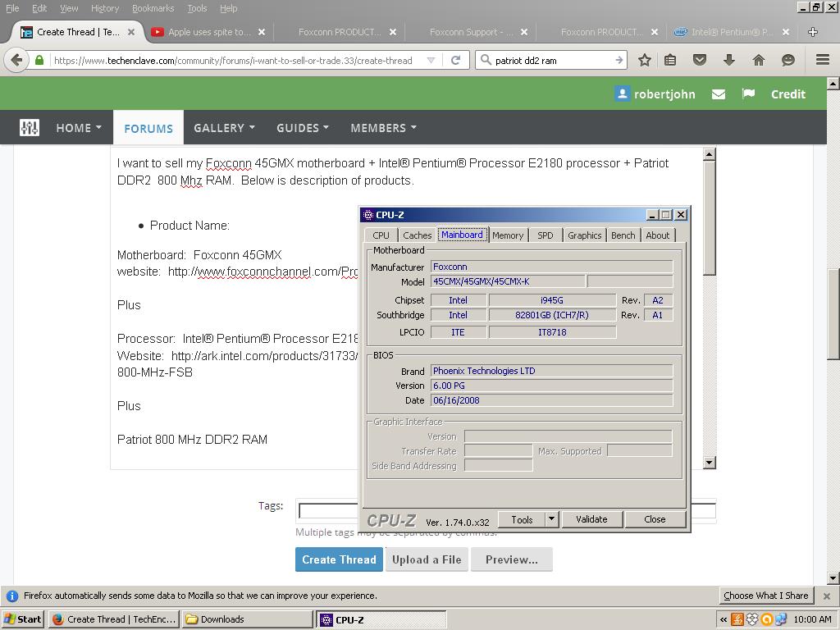This screenshot has width=840, height=630.
Task: Open the alerts flag icon
Action: coord(748,94)
